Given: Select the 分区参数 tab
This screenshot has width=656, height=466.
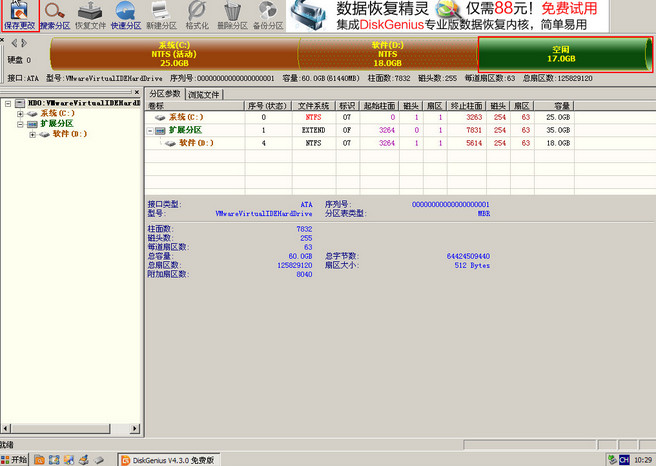Looking at the screenshot, I should pyautogui.click(x=167, y=94).
